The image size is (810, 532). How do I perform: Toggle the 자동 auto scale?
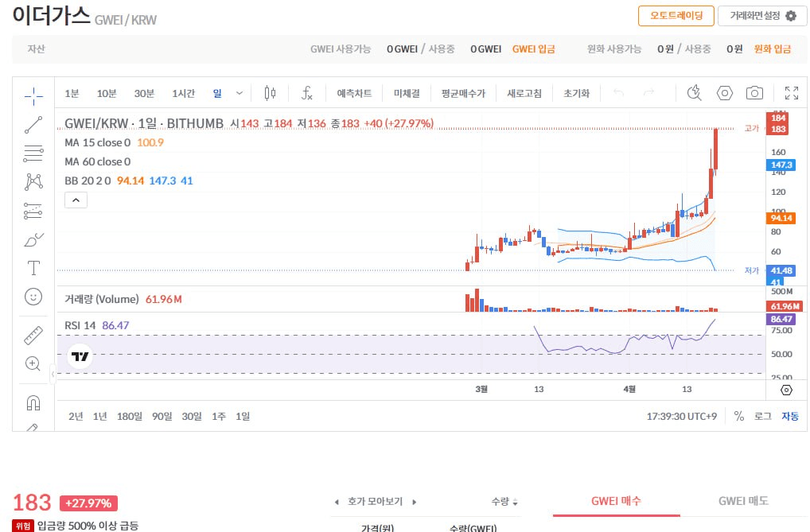789,416
